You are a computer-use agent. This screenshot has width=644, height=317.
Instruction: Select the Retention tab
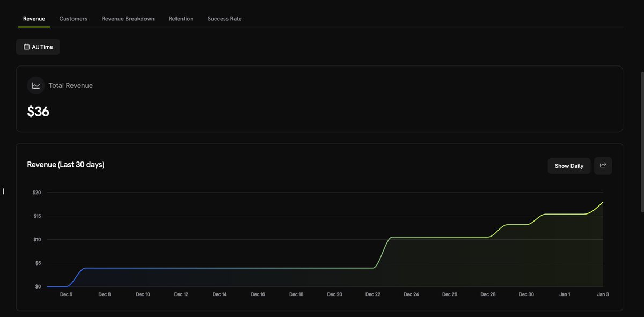click(x=181, y=19)
